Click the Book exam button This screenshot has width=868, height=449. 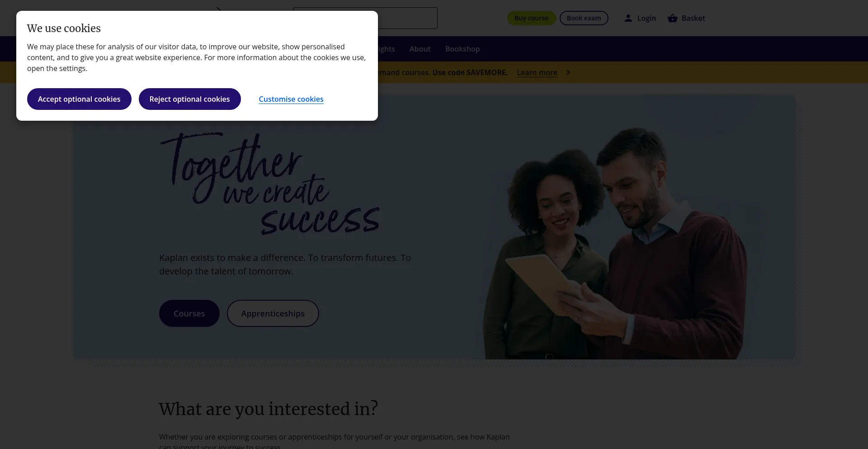click(x=584, y=18)
